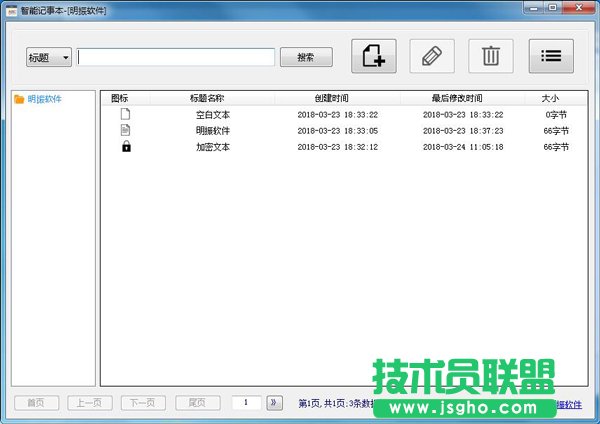The image size is (600, 424).
Task: Open the 标题 search type dropdown
Action: click(x=49, y=58)
